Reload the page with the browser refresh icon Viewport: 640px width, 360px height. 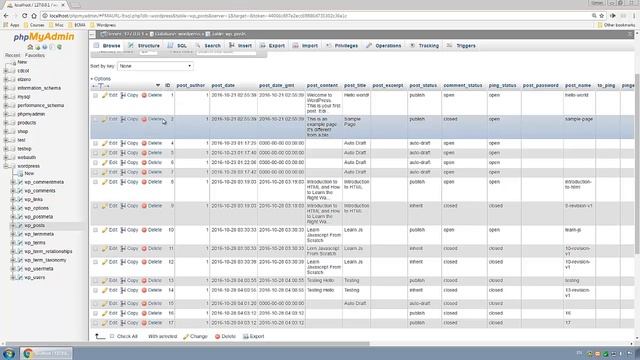point(24,16)
